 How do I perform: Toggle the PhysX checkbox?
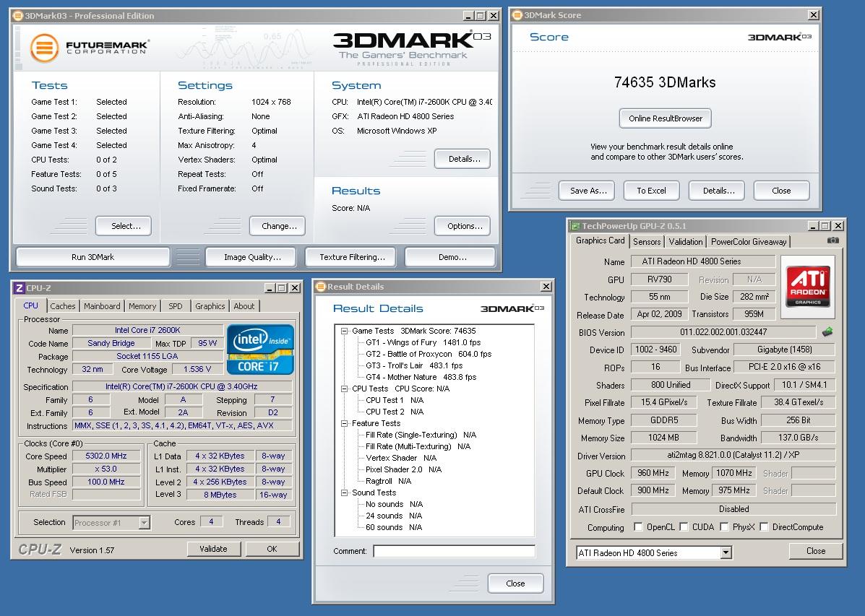click(724, 526)
